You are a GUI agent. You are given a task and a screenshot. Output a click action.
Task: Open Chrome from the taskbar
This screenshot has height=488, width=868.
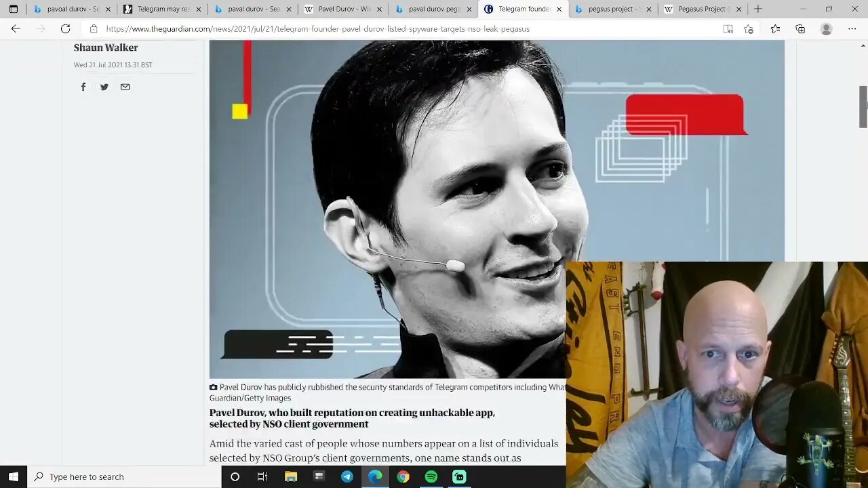[x=403, y=476]
